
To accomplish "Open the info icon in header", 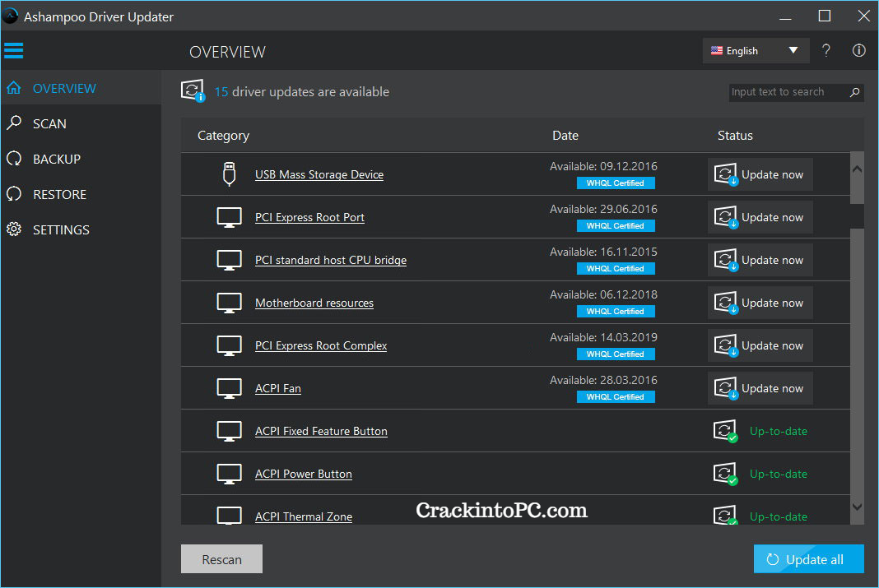I will [x=858, y=50].
